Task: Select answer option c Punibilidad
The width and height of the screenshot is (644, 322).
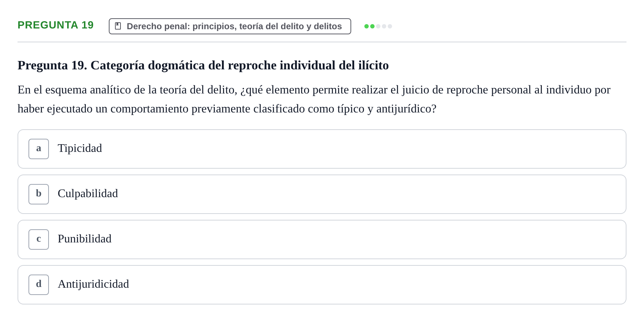Action: (x=322, y=239)
